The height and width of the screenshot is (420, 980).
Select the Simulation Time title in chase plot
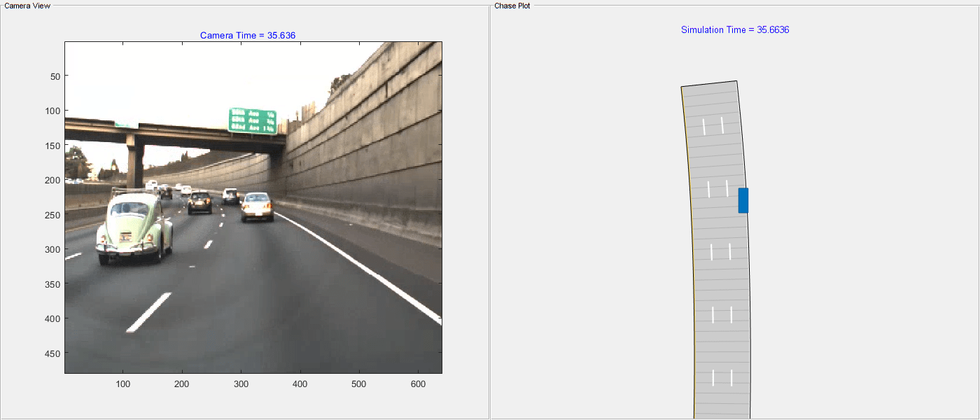(x=735, y=29)
